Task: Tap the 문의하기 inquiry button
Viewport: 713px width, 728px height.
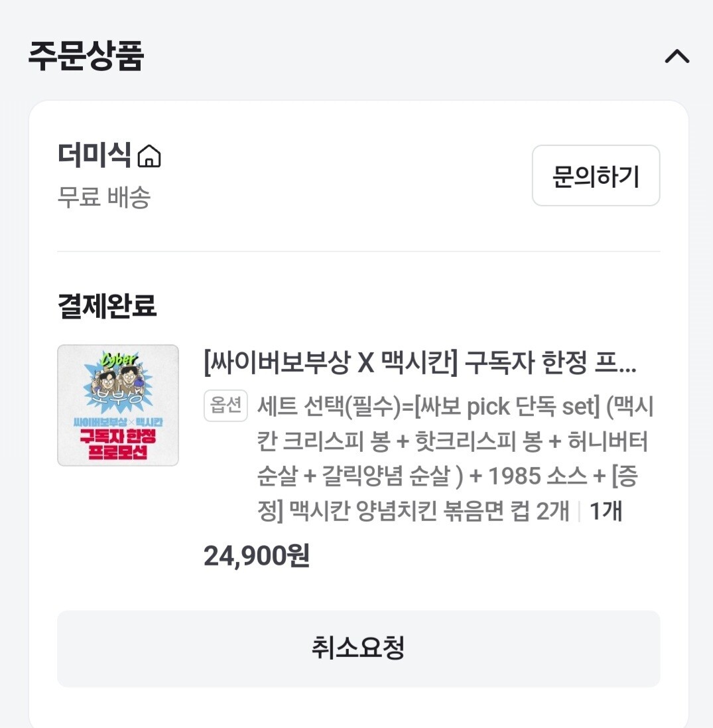Action: point(596,175)
